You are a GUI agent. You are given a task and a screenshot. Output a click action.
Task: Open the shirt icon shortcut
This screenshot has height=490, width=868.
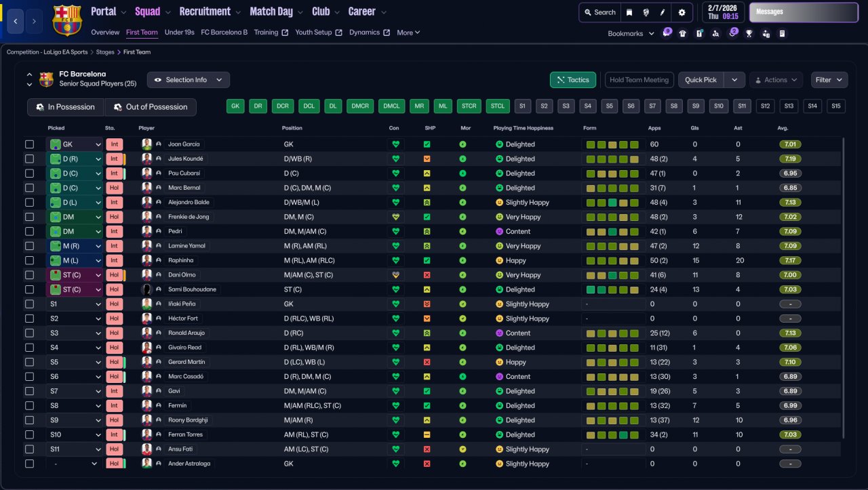682,33
